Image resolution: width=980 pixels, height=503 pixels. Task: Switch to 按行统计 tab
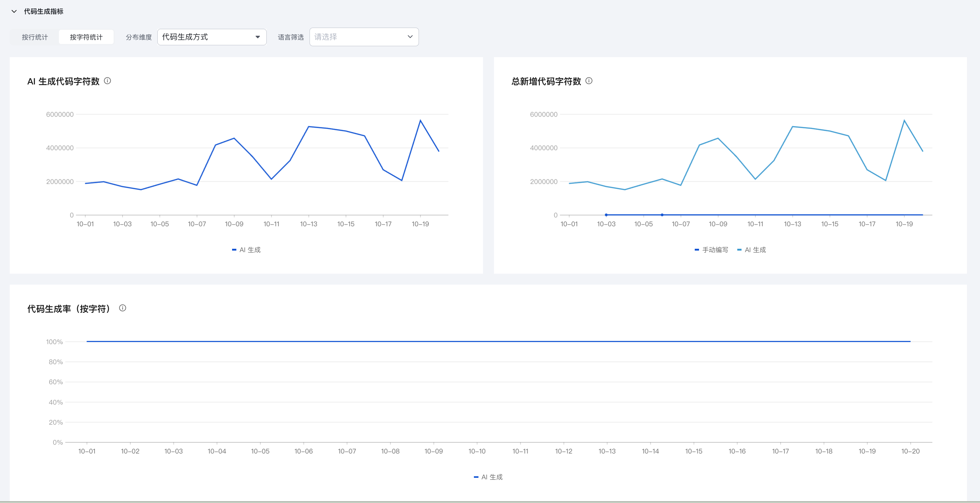[35, 37]
